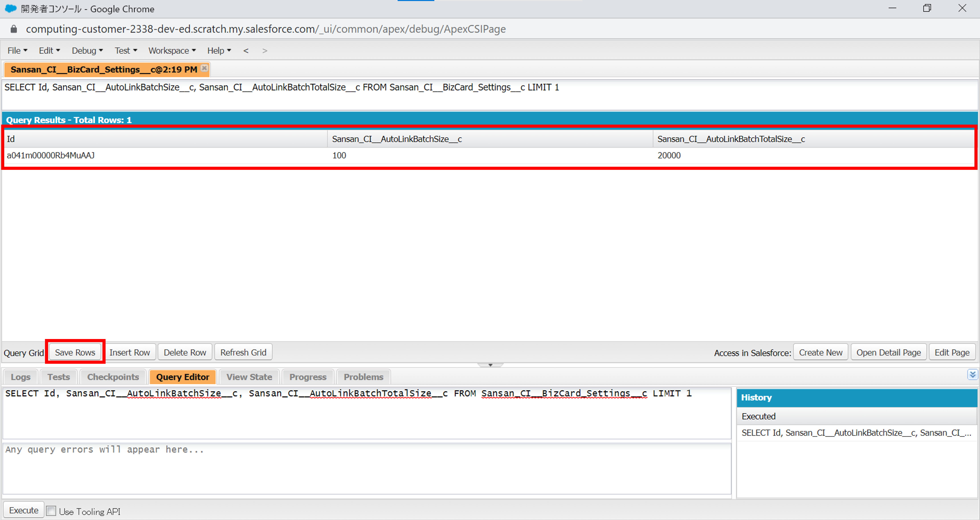Open the Debug menu dropdown
The image size is (980, 520).
pos(87,51)
